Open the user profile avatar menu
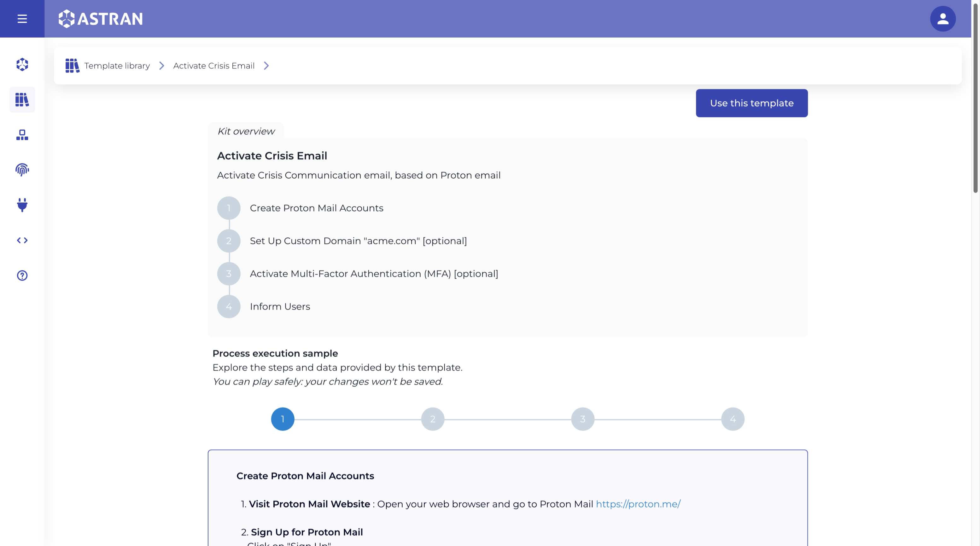Viewport: 980px width, 546px height. (x=942, y=19)
